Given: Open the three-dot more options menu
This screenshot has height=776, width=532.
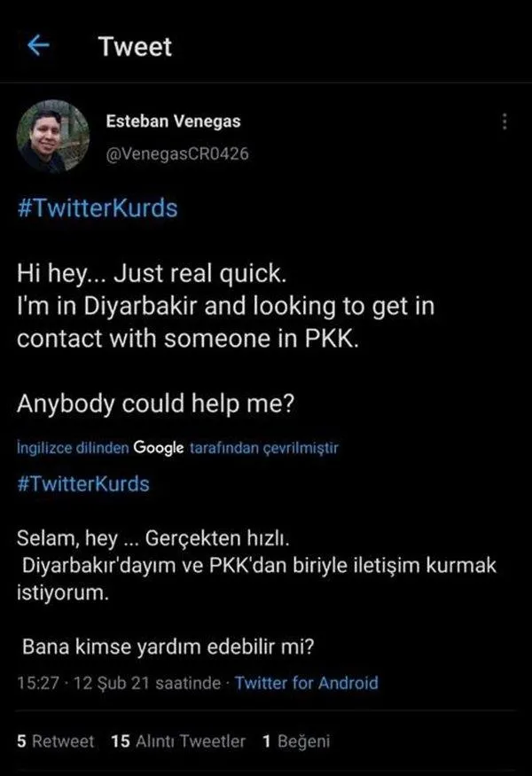Looking at the screenshot, I should (x=505, y=122).
